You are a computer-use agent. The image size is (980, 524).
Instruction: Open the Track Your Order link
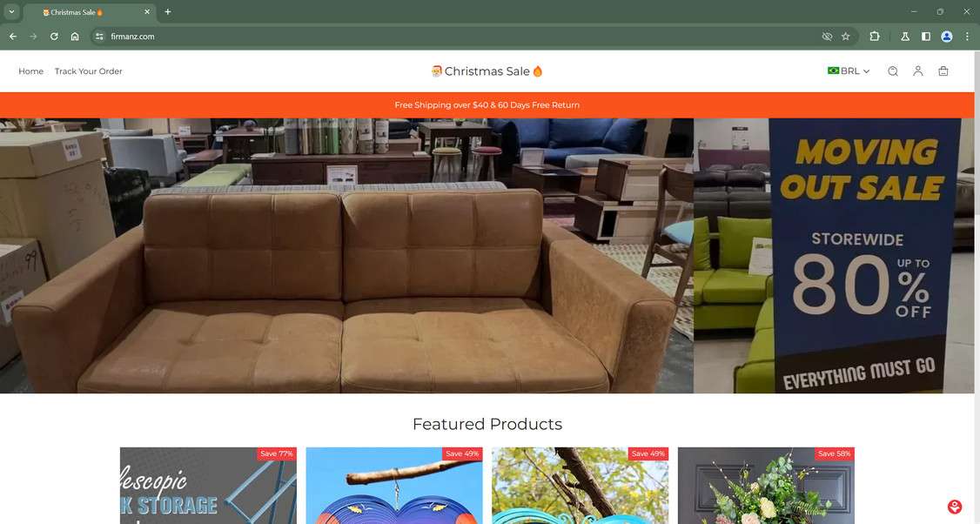[x=88, y=71]
